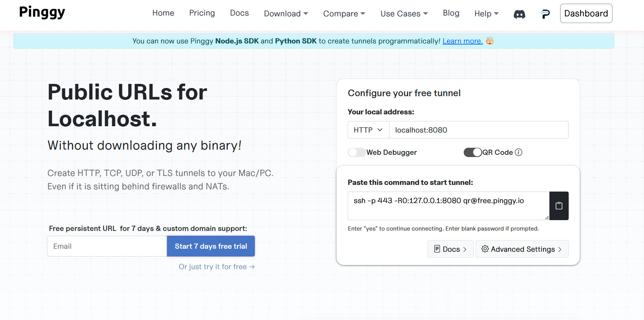Toggle the Web Debugger switch
644x320 pixels.
click(356, 152)
